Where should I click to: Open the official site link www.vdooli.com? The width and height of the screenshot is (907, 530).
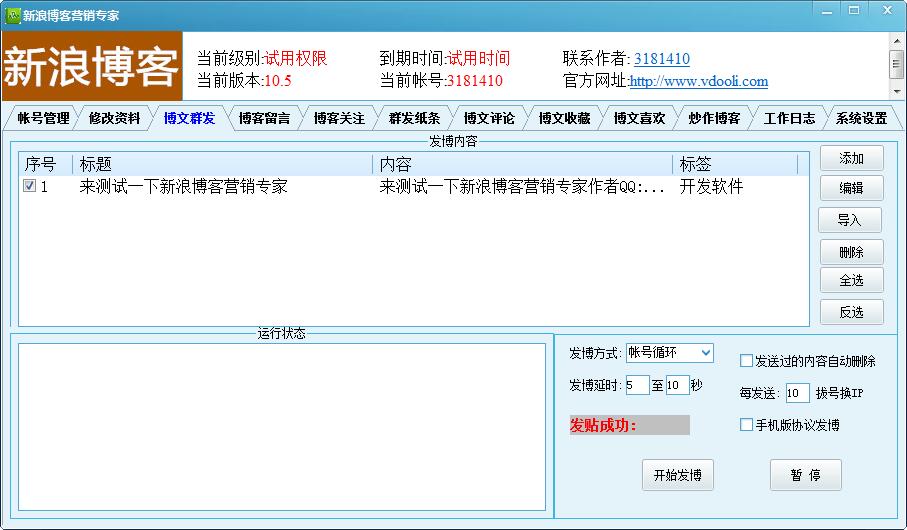tap(698, 81)
